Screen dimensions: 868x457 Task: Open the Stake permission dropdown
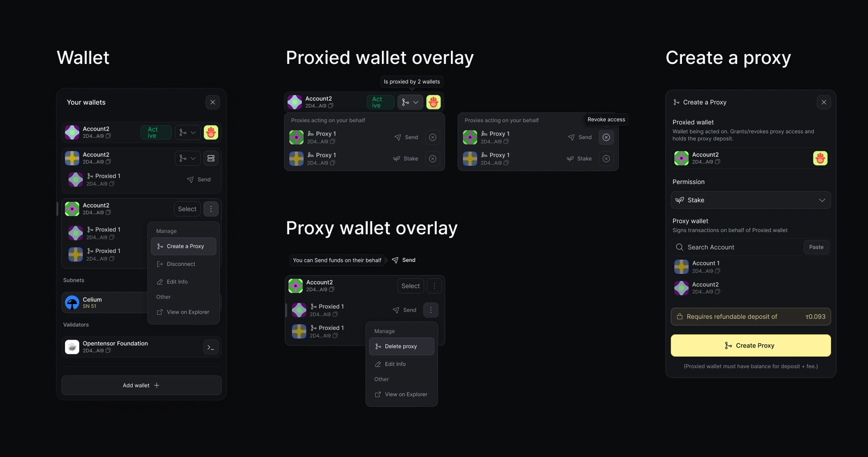pos(751,200)
